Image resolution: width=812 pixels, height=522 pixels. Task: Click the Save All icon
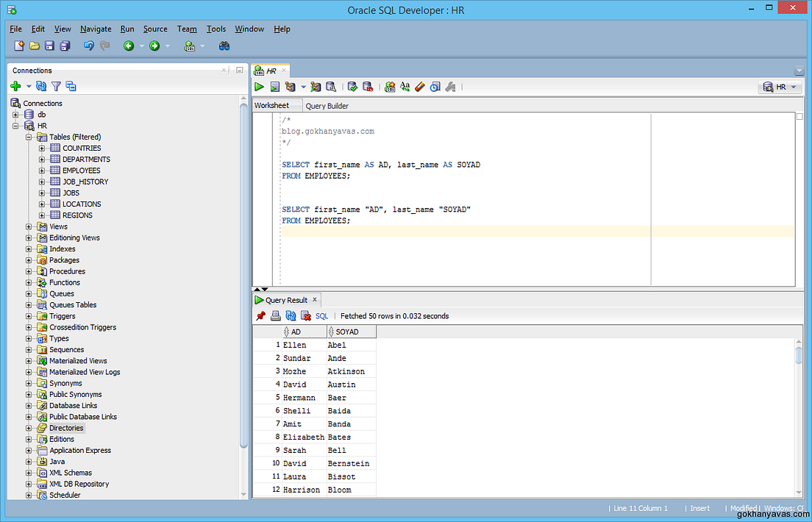tap(65, 46)
